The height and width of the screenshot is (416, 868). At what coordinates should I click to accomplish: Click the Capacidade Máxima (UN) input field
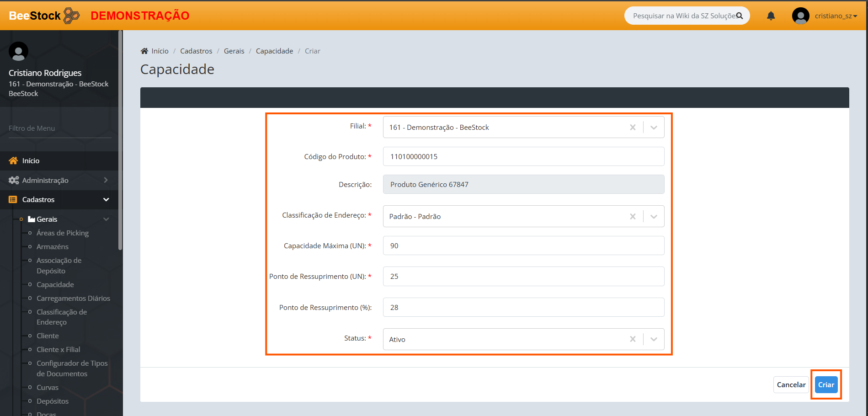(x=523, y=246)
